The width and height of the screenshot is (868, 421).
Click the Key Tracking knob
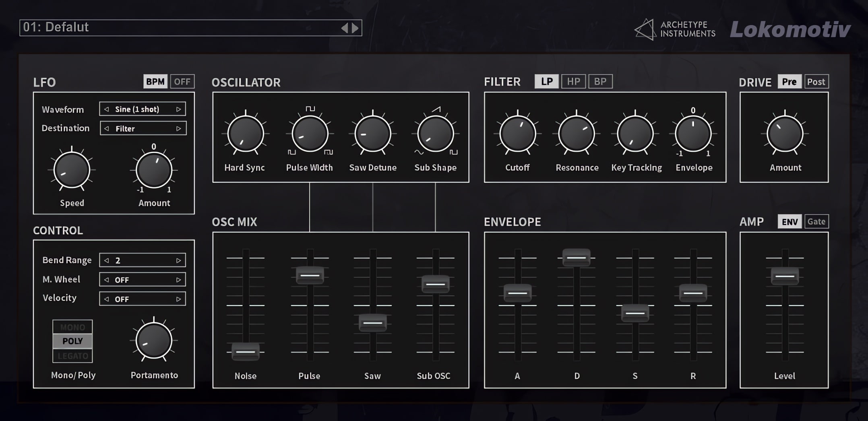[635, 134]
